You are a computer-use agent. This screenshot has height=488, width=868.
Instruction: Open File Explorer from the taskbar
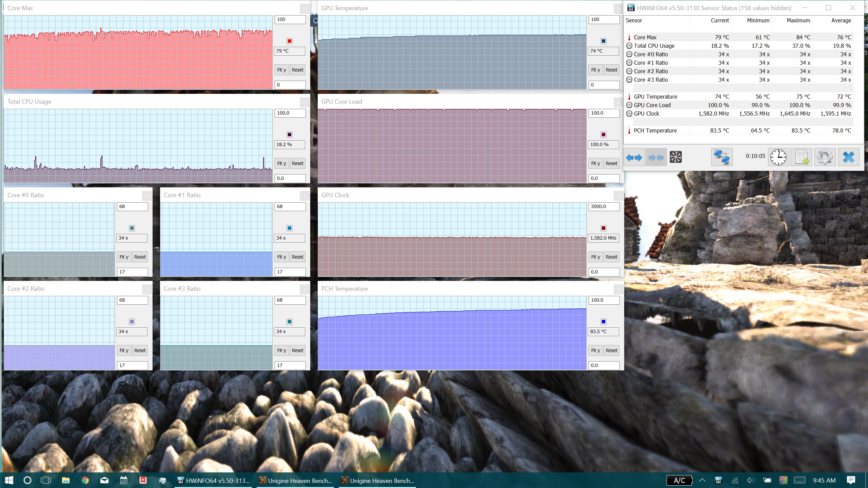(x=65, y=480)
